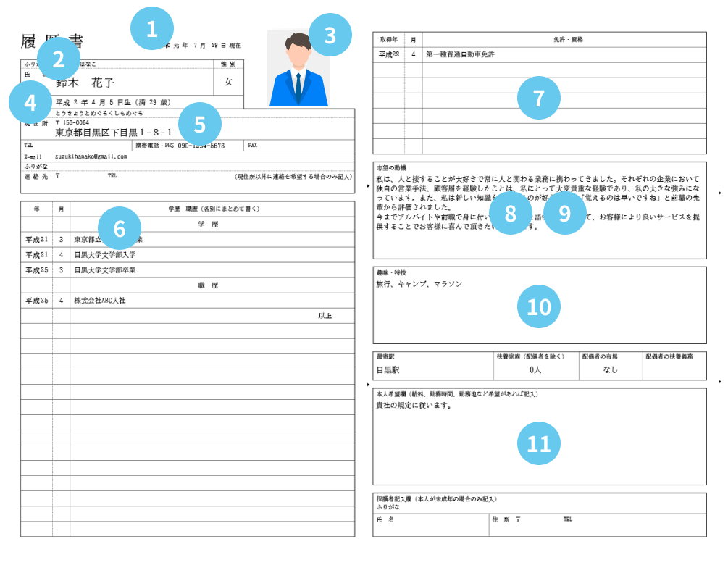The width and height of the screenshot is (728, 565).
Task: Click the motivation line starting 私は、人と接すること
Action: point(537,179)
